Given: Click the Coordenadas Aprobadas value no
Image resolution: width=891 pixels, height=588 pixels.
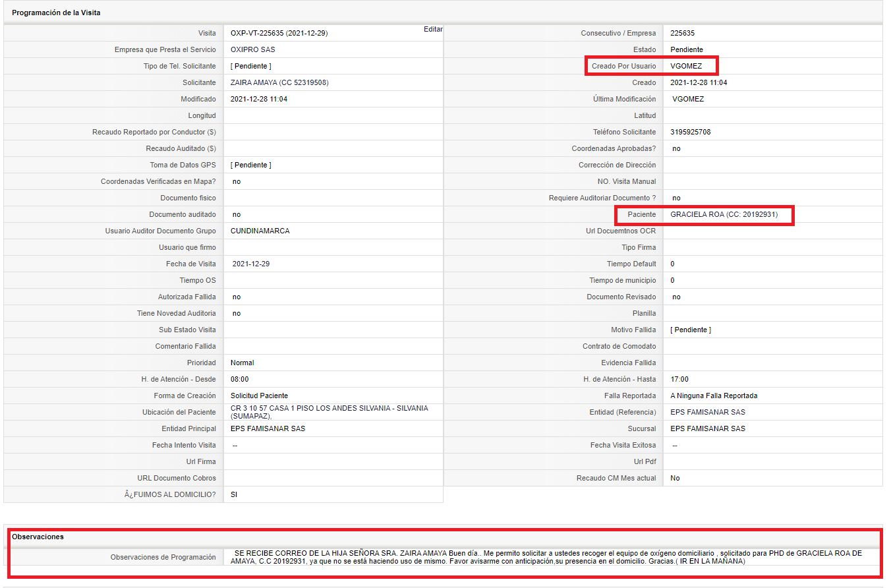Looking at the screenshot, I should [x=676, y=148].
